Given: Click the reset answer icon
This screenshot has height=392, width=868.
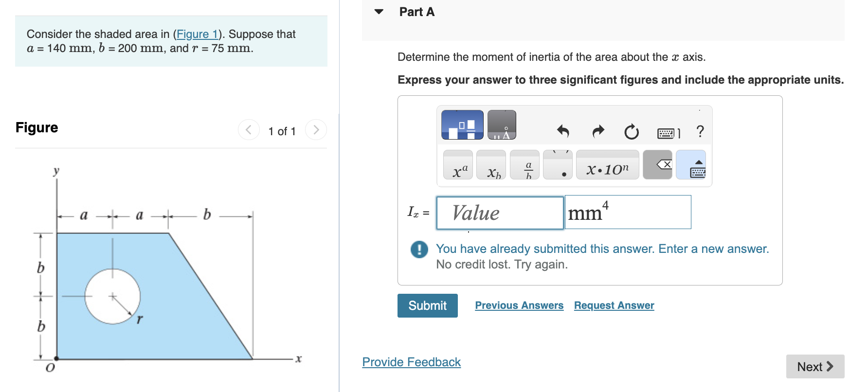Looking at the screenshot, I should point(631,132).
